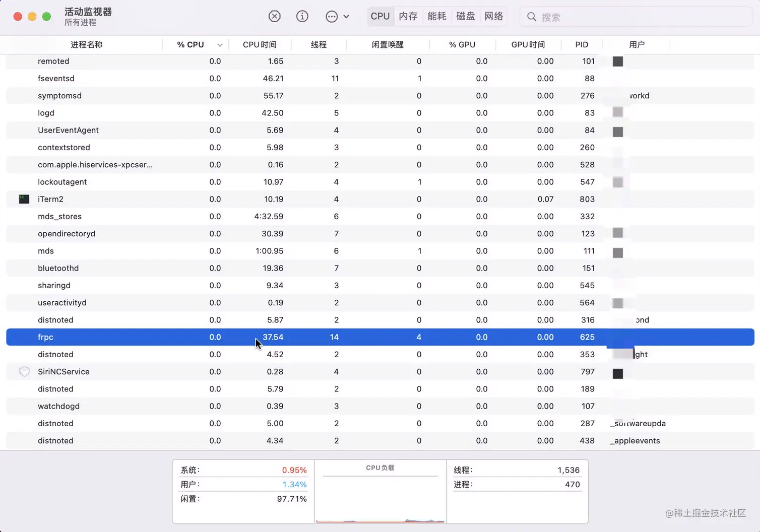Click the 线程 count 1,536
The image size is (760, 532).
(568, 470)
